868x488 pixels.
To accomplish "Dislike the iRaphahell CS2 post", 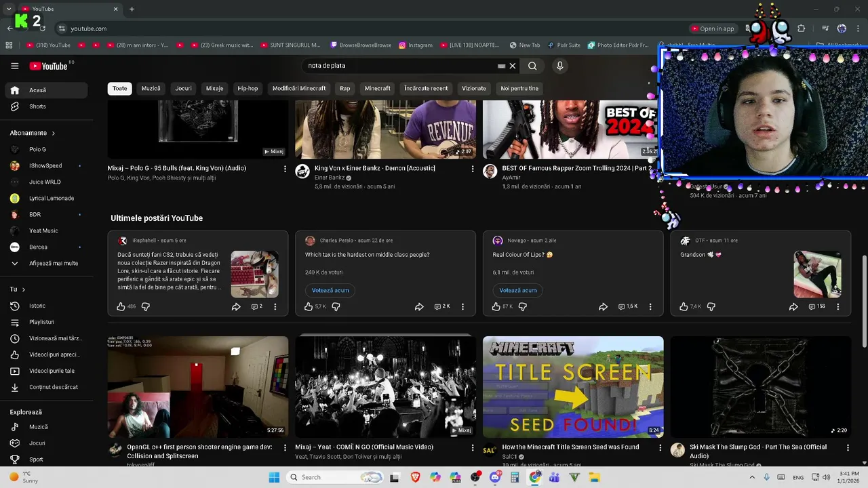I will (145, 306).
